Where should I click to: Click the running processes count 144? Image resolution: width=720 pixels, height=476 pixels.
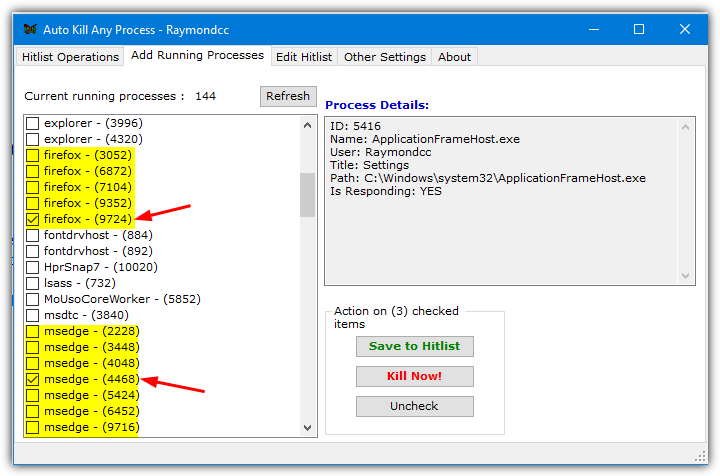tap(205, 96)
